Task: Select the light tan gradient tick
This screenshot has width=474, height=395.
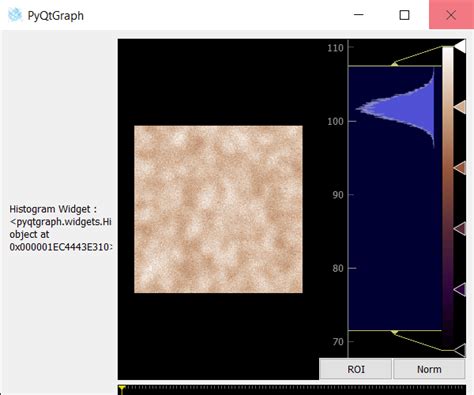Action: pyautogui.click(x=460, y=107)
